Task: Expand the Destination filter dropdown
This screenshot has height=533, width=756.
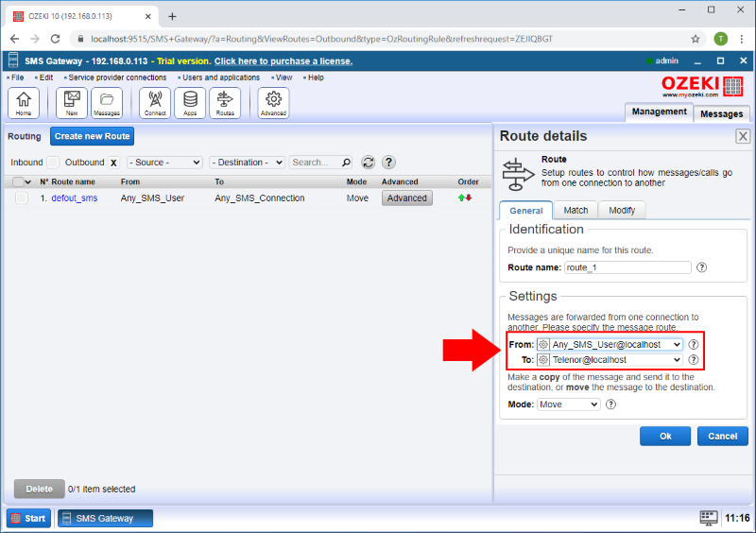Action: [248, 163]
